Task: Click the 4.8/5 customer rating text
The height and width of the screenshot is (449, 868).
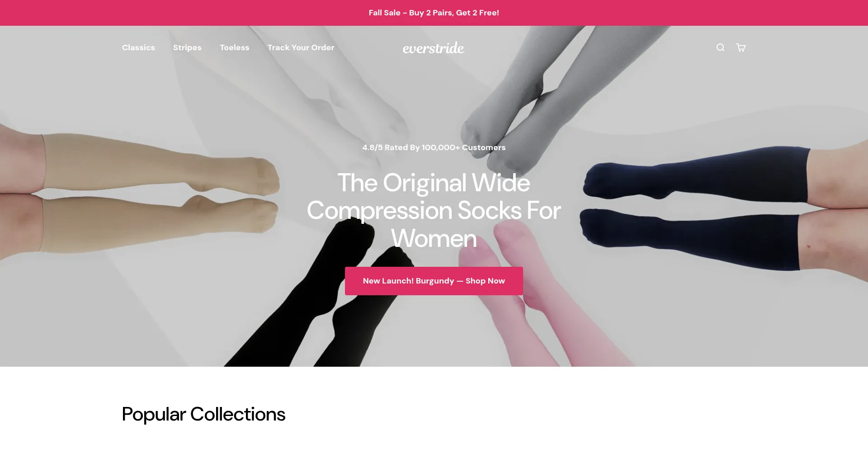Action: [434, 147]
